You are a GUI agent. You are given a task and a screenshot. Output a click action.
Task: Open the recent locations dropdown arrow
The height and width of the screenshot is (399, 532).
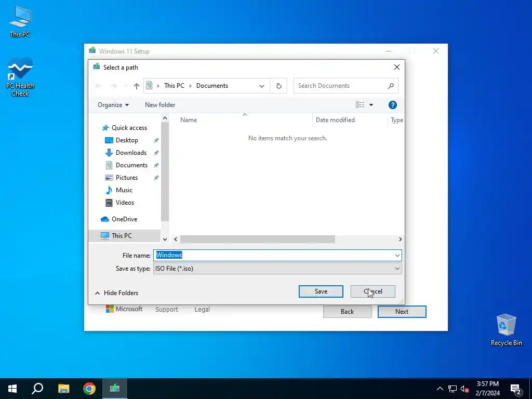[x=126, y=86]
